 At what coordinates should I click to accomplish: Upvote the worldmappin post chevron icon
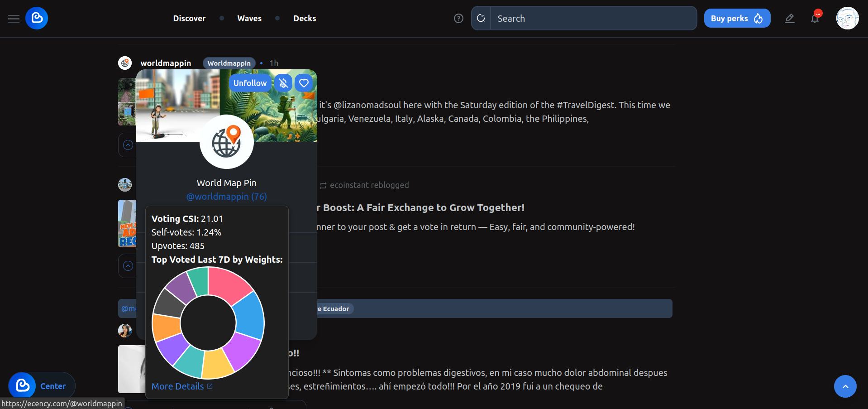pyautogui.click(x=128, y=145)
